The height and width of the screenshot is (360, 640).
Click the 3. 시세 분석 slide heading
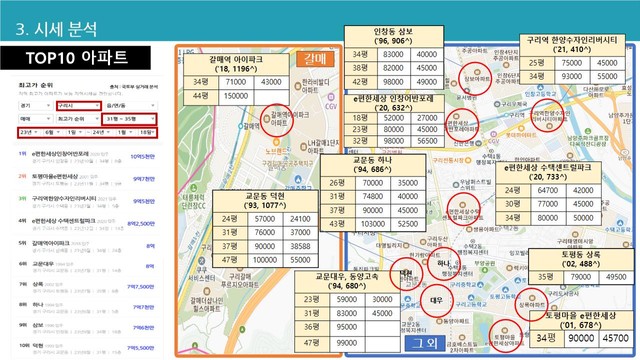tap(56, 29)
